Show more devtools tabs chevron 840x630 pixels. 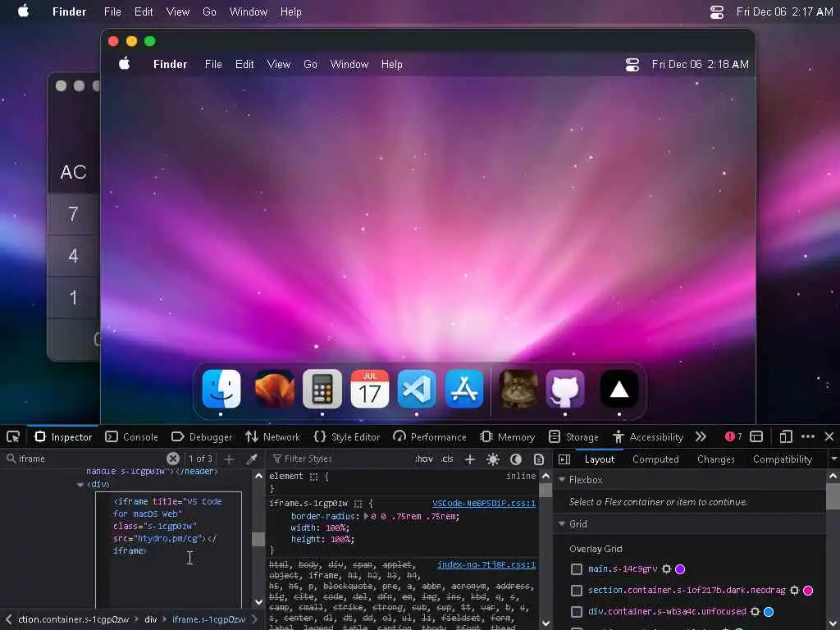point(701,436)
